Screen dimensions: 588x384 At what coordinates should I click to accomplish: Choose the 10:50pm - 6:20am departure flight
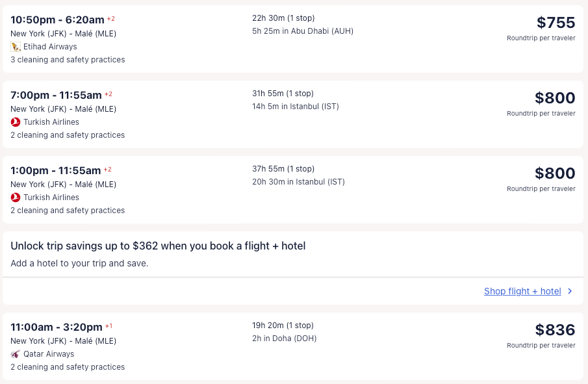pos(57,19)
